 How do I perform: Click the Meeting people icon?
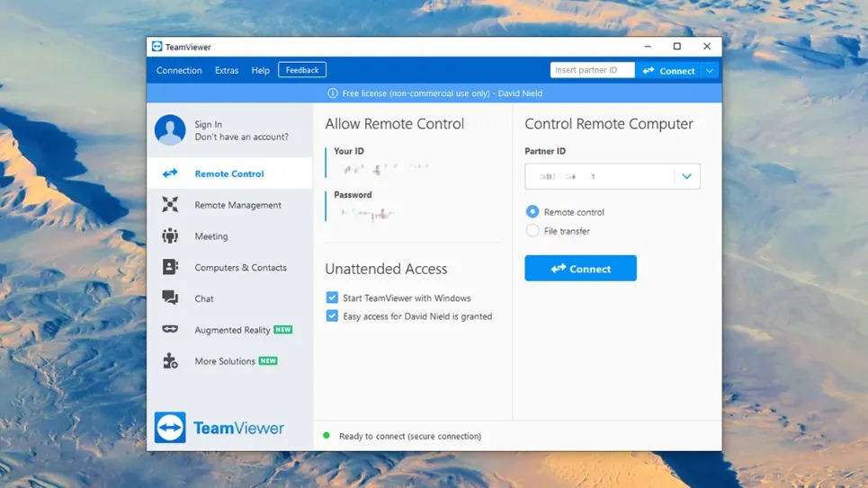click(170, 235)
